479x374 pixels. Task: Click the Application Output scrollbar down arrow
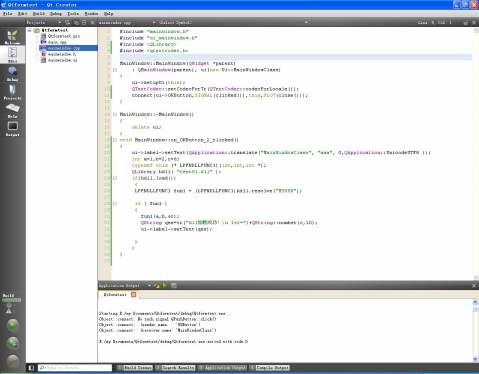click(x=475, y=359)
